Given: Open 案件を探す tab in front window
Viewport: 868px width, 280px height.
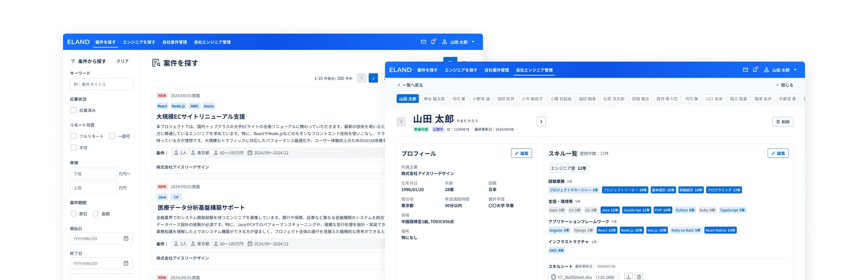Looking at the screenshot, I should coord(427,70).
